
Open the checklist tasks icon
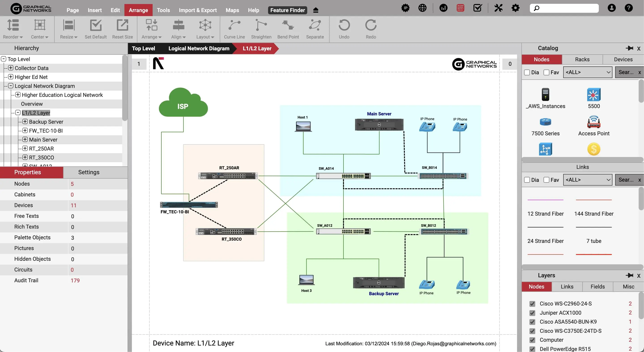tap(478, 8)
